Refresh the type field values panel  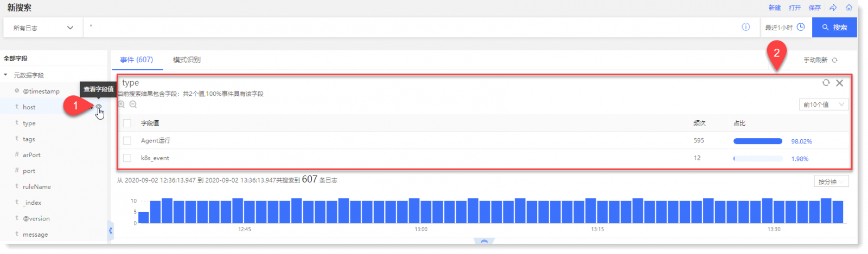(826, 83)
